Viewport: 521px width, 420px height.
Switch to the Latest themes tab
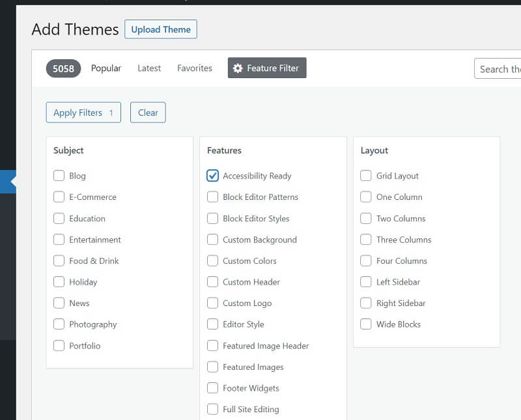point(149,68)
